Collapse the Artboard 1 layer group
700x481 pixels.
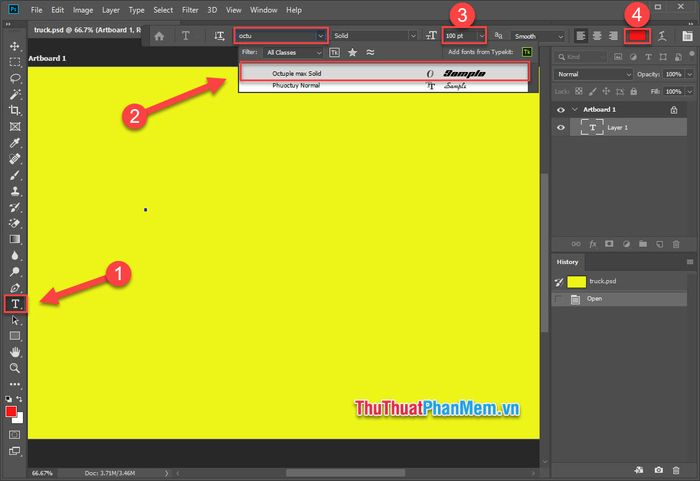(x=574, y=109)
